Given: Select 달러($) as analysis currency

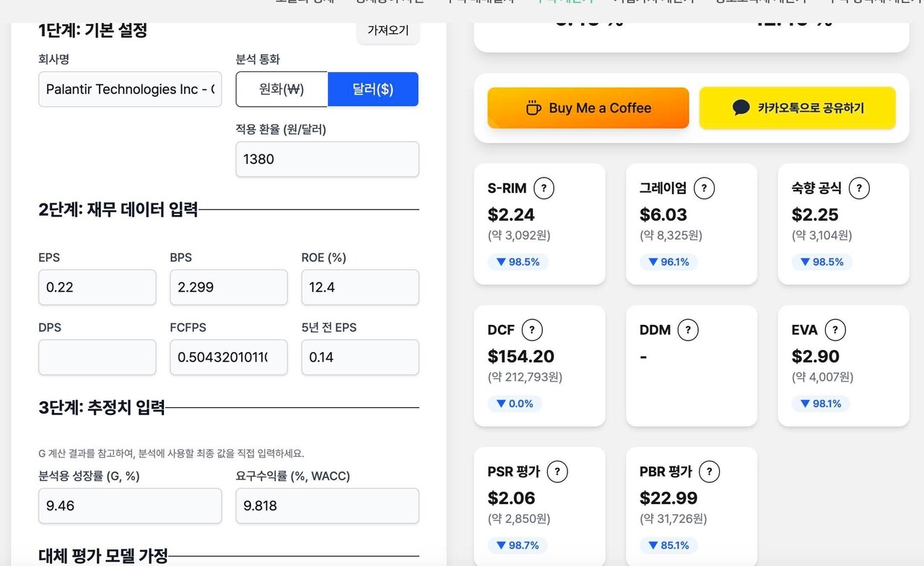Looking at the screenshot, I should point(373,89).
